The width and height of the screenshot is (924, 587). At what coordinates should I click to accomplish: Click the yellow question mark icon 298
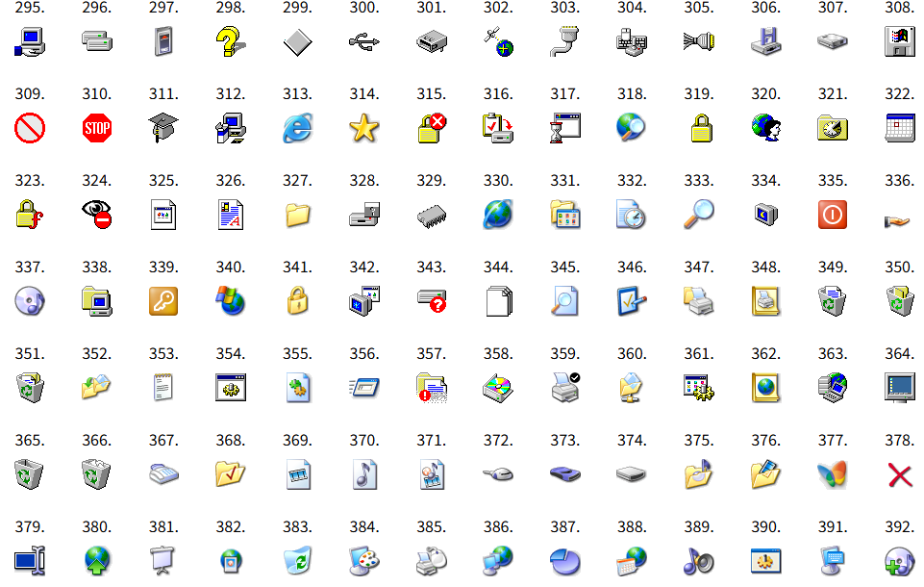click(231, 42)
